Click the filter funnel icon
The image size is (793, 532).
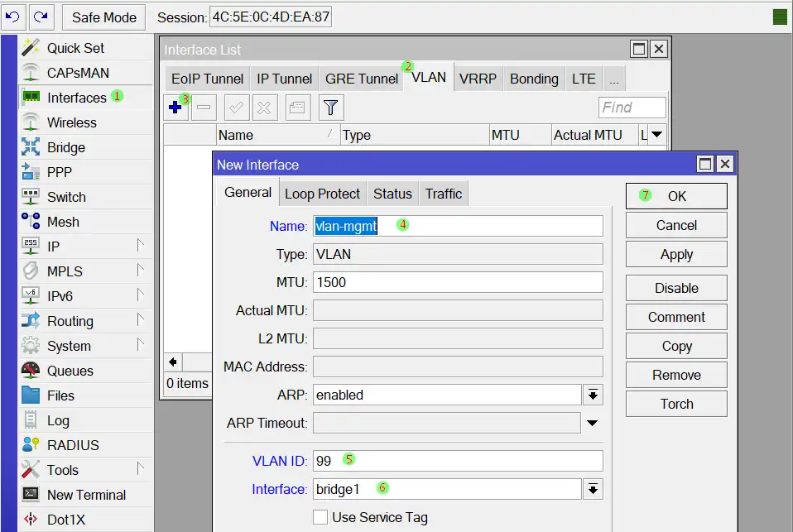[x=331, y=108]
